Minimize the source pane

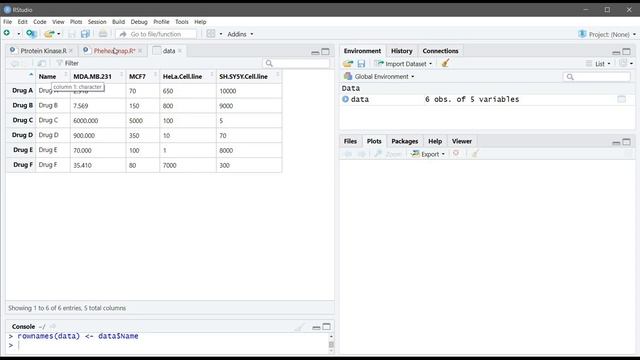tap(315, 52)
